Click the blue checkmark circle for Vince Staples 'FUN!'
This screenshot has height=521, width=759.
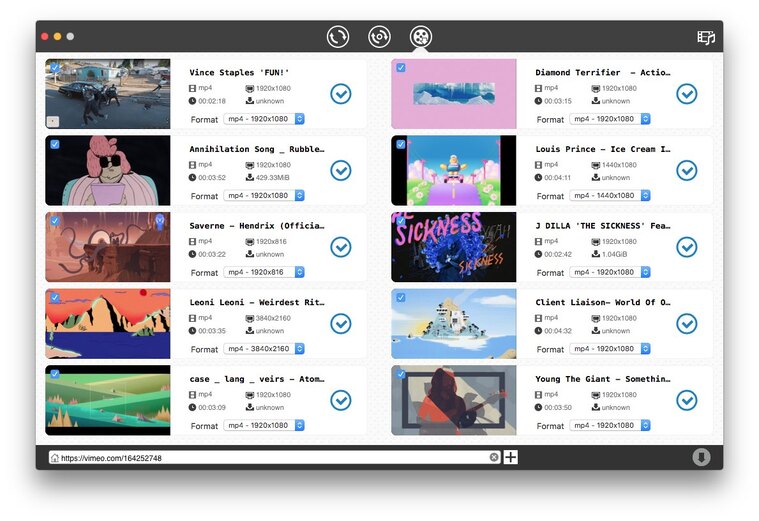(x=341, y=94)
